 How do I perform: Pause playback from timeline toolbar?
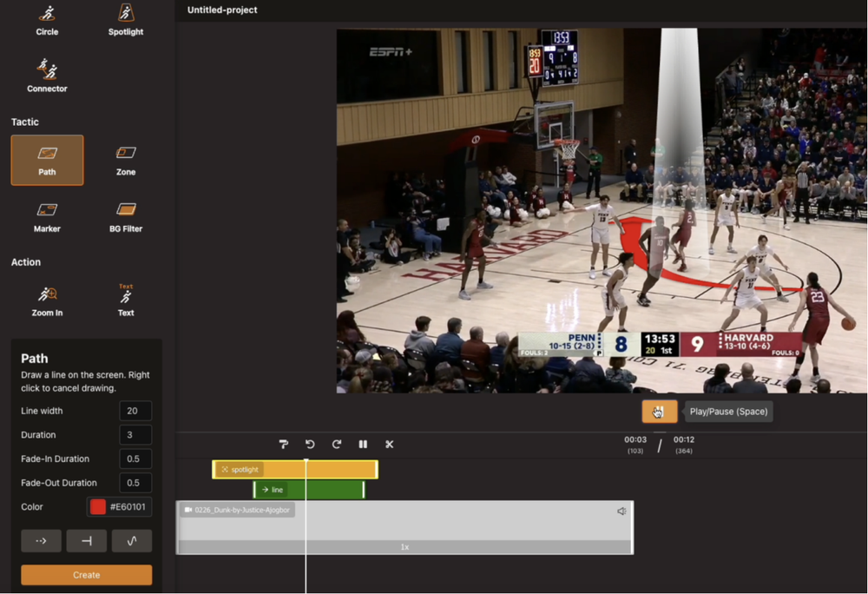point(363,444)
